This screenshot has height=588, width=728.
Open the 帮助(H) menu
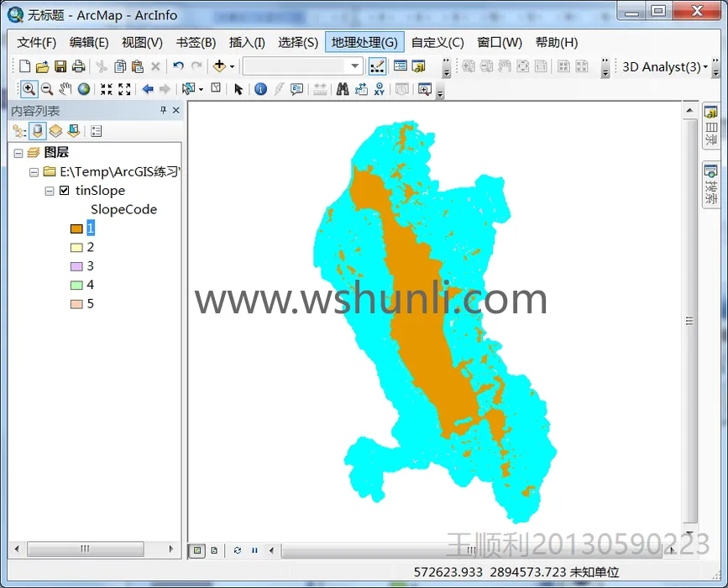tap(556, 43)
